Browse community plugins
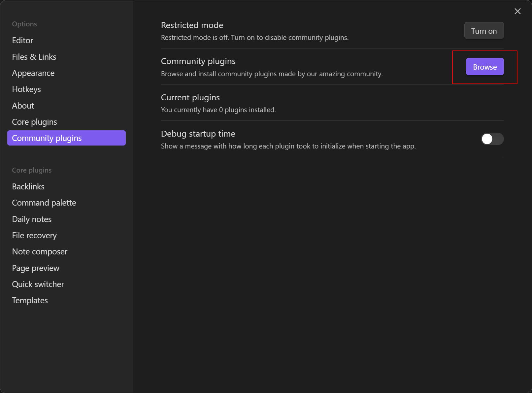This screenshot has height=393, width=532. click(485, 67)
